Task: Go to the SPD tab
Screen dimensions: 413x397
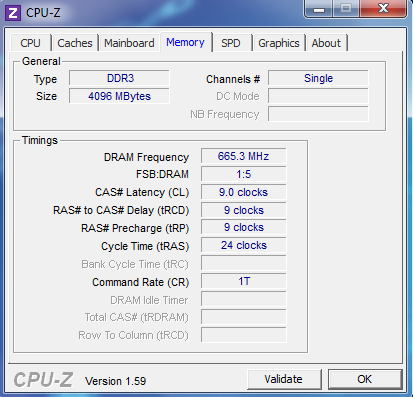Action: click(x=231, y=43)
